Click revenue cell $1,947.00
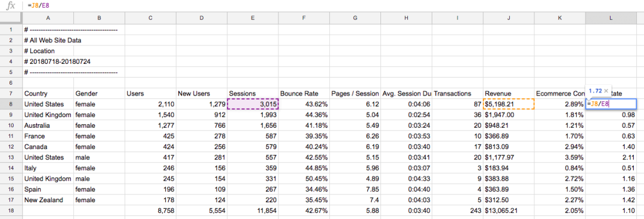 click(x=509, y=115)
